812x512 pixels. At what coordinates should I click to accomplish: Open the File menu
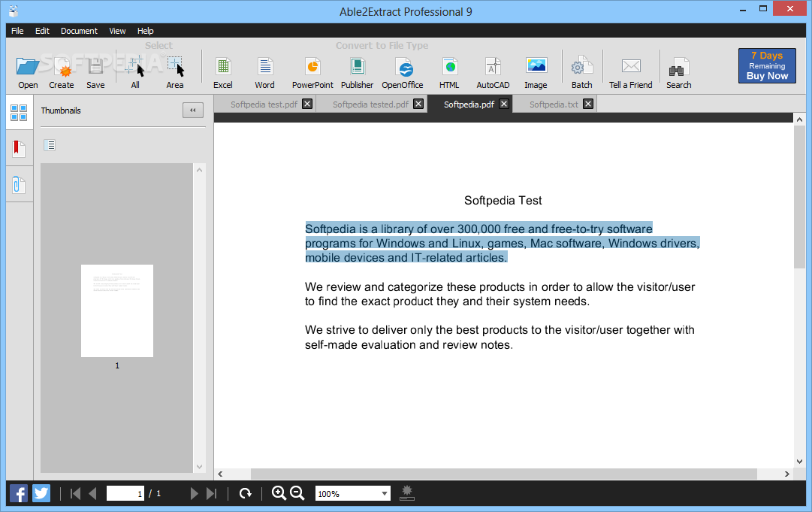coord(17,31)
